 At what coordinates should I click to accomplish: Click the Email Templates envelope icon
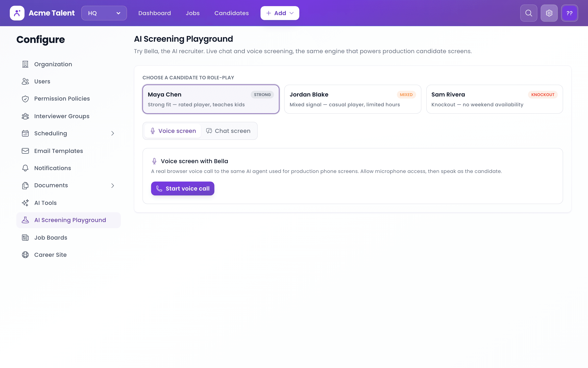[25, 151]
